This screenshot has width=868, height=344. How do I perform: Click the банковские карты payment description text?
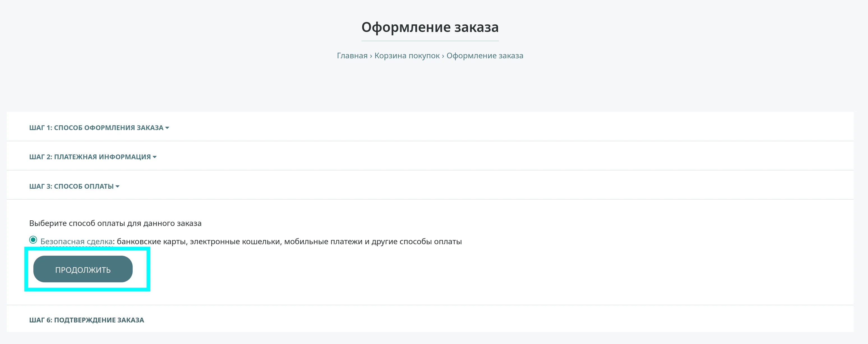(x=289, y=242)
